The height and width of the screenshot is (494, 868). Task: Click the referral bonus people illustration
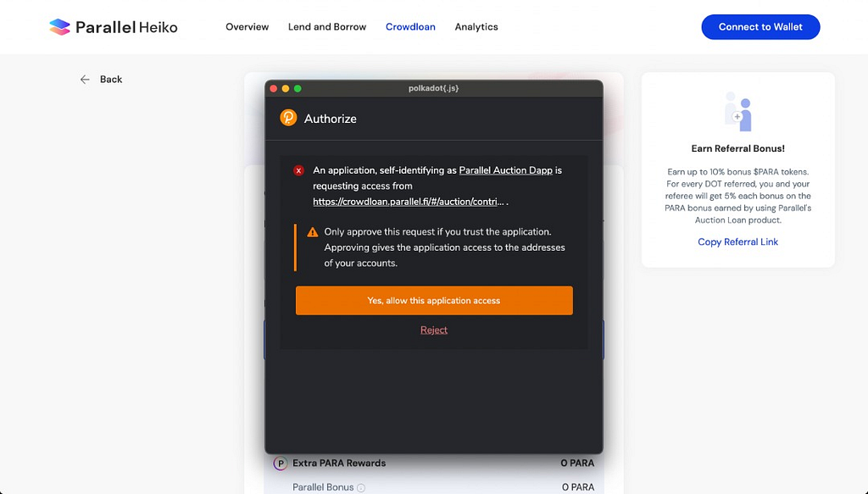(x=737, y=112)
